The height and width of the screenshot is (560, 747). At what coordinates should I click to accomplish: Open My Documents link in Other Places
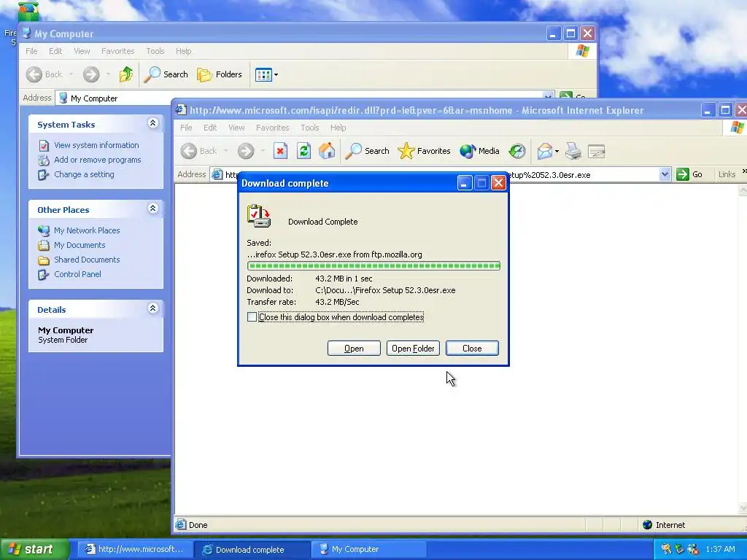[80, 245]
